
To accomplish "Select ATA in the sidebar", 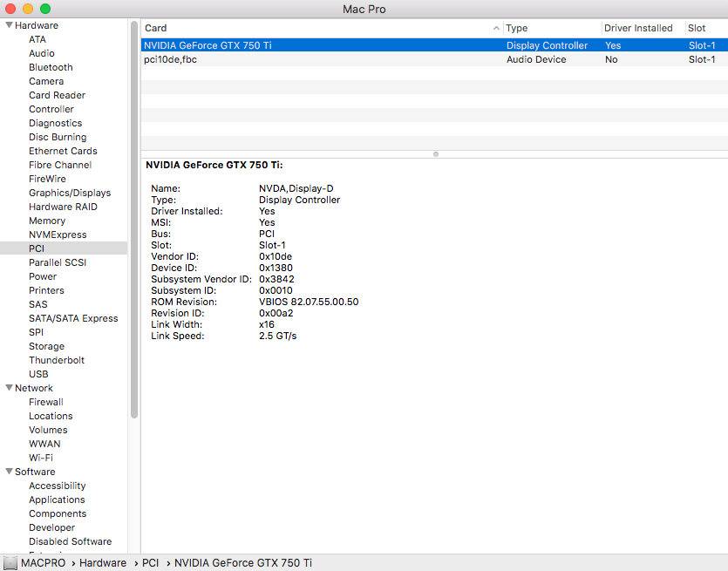I will tap(37, 39).
